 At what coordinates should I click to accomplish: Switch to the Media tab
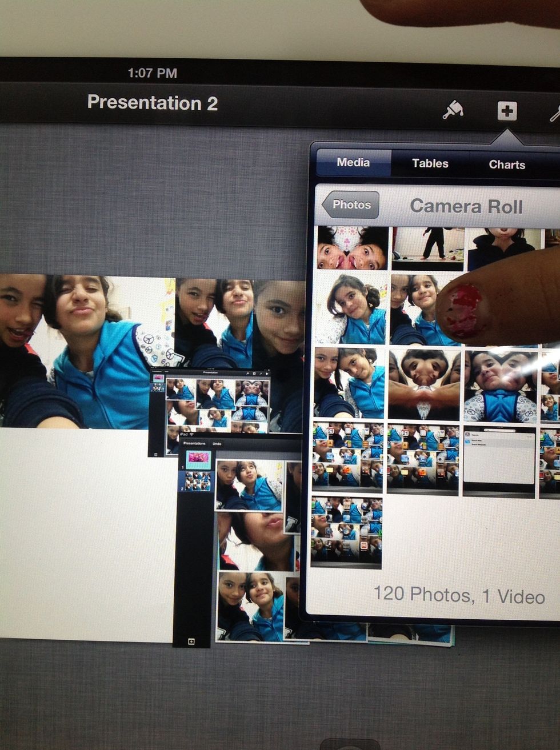(353, 163)
